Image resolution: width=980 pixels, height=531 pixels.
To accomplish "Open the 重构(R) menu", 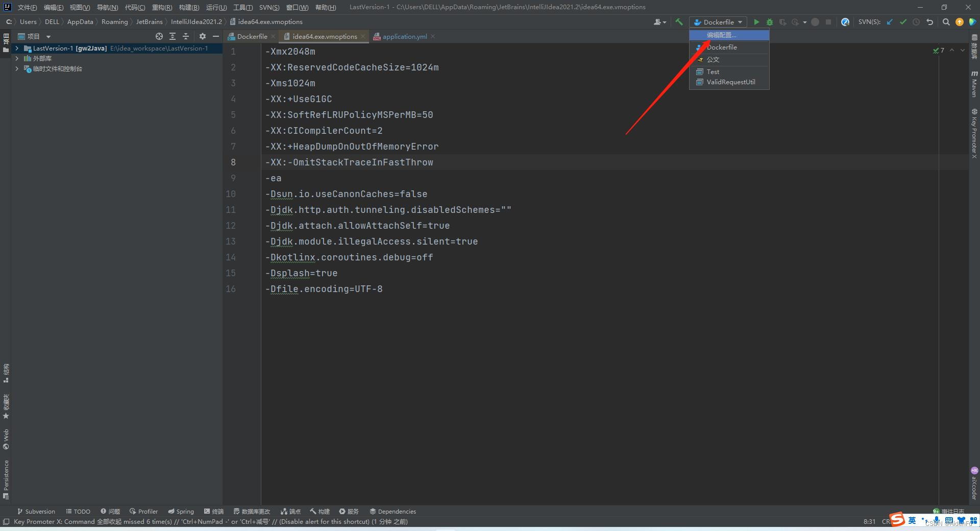I will (x=162, y=7).
